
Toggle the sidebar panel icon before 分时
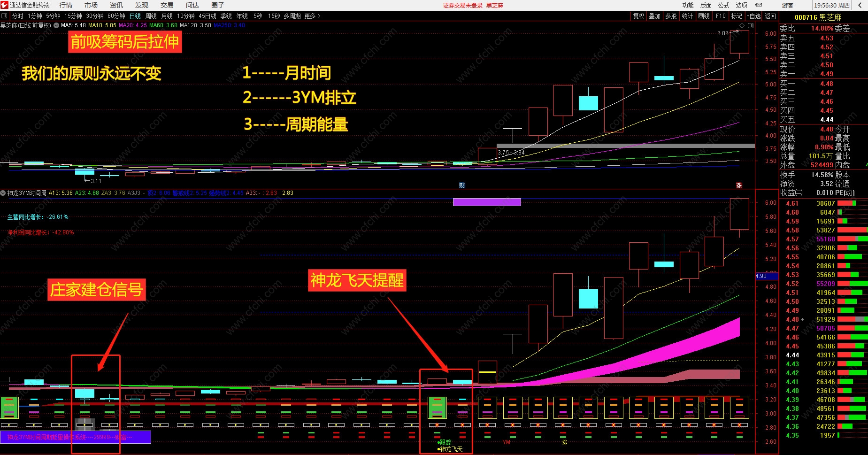[x=4, y=16]
